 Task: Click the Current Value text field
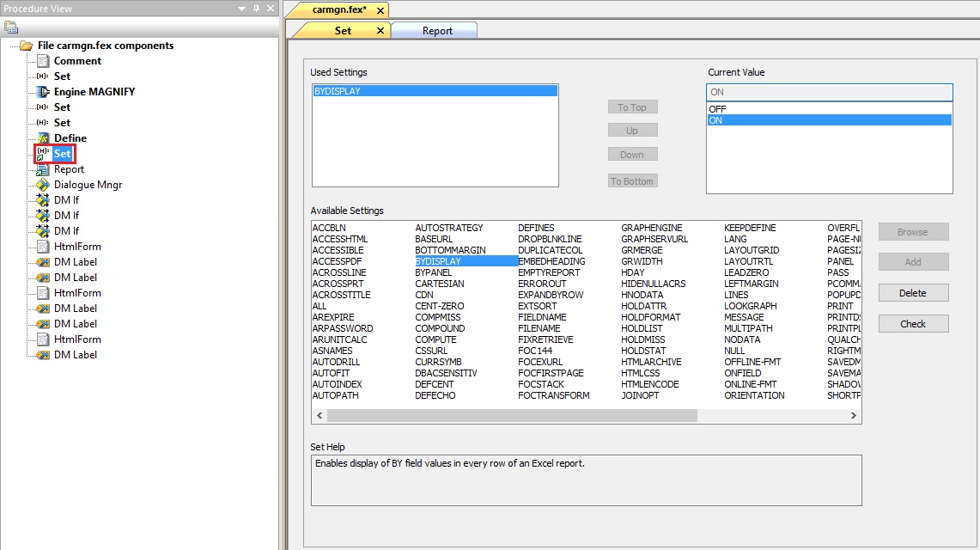click(829, 92)
